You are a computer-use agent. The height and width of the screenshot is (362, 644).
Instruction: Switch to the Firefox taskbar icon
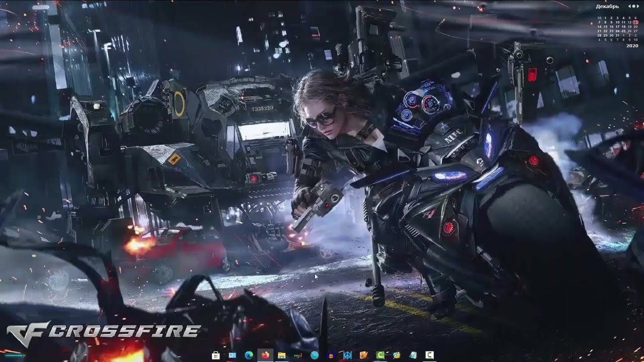(x=265, y=355)
